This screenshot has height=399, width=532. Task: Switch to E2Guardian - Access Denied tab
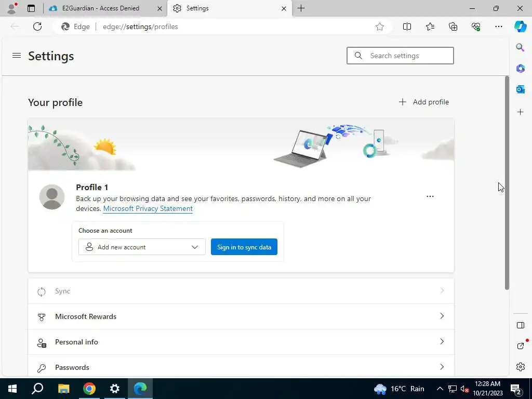coord(100,8)
